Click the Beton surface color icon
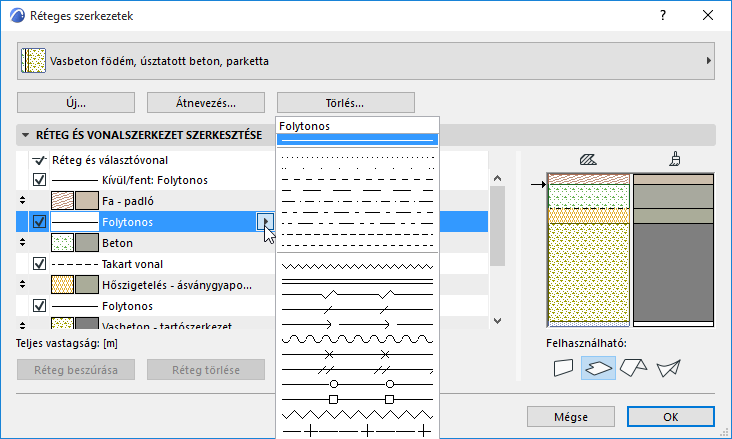 86,242
